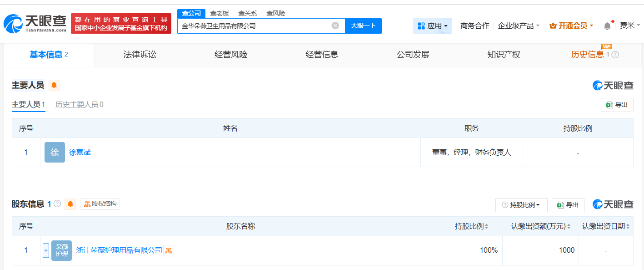Image resolution: width=644 pixels, height=270 pixels.
Task: Click the orange equity icon after 浙江朵薇护理用品有限公司
Action: point(168,250)
